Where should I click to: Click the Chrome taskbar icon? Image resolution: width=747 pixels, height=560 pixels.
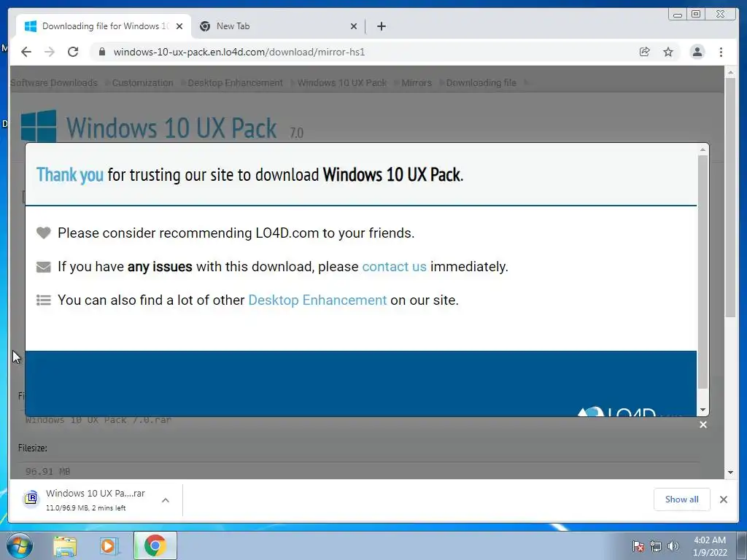[x=155, y=545]
